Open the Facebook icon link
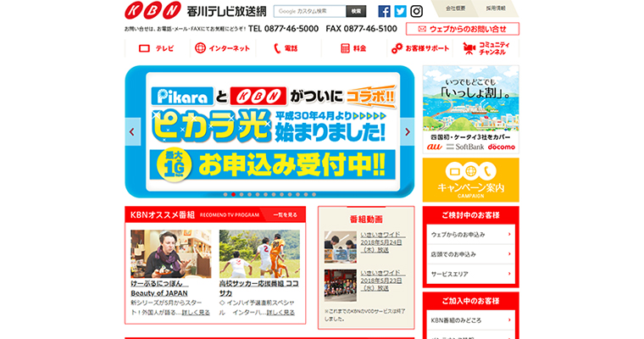 [x=384, y=11]
